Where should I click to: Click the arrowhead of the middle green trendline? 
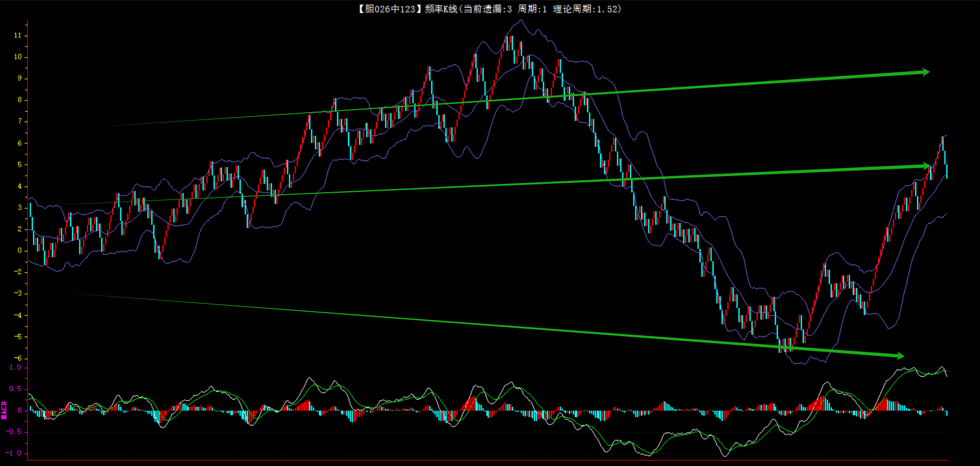(926, 166)
